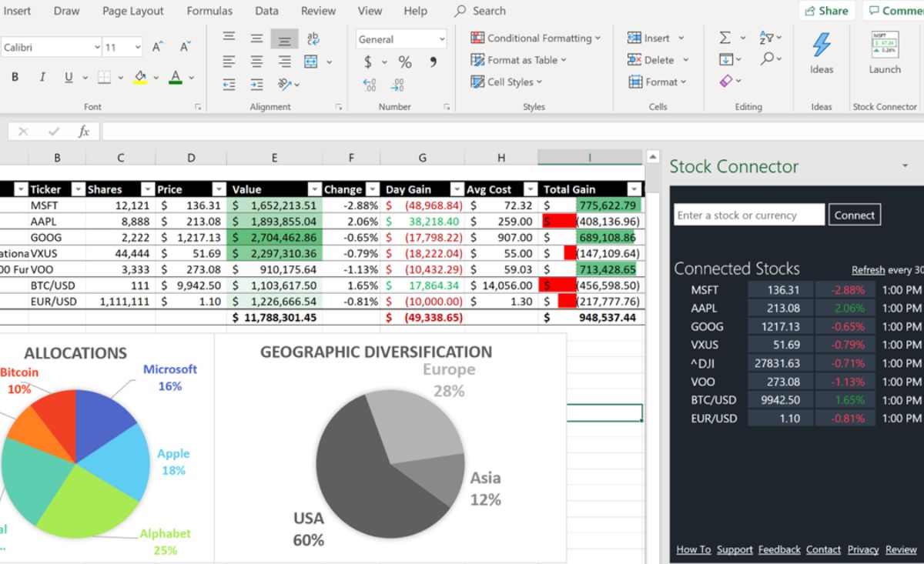Increase the cell indent
This screenshot has height=564, width=924.
(x=257, y=84)
